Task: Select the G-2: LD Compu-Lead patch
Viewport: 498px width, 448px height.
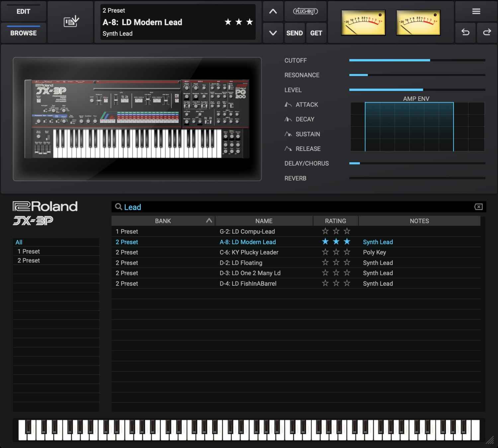Action: [247, 231]
